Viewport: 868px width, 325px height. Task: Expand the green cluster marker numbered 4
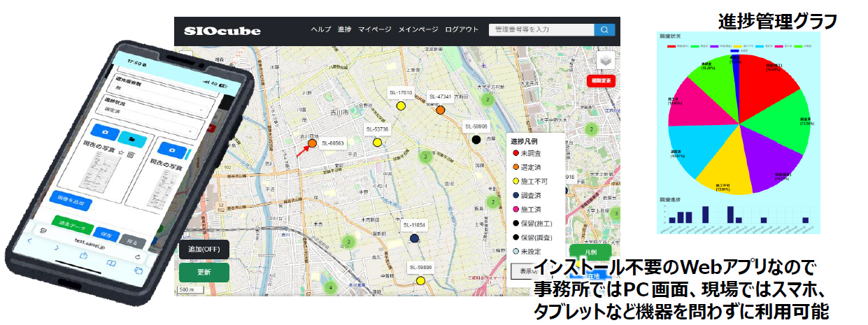(x=329, y=287)
